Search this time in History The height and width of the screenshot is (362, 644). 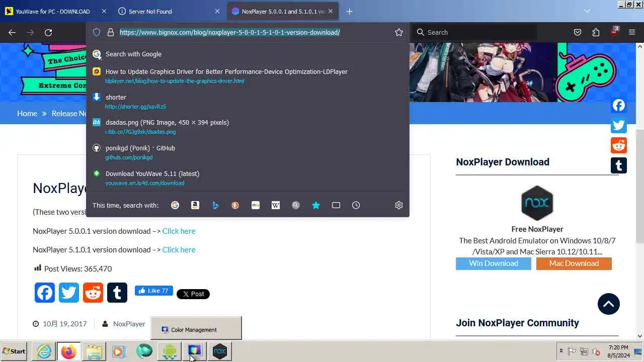pos(356,205)
